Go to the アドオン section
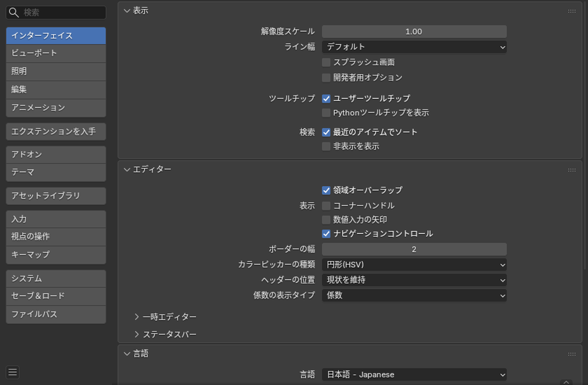The height and width of the screenshot is (385, 588). coord(56,155)
